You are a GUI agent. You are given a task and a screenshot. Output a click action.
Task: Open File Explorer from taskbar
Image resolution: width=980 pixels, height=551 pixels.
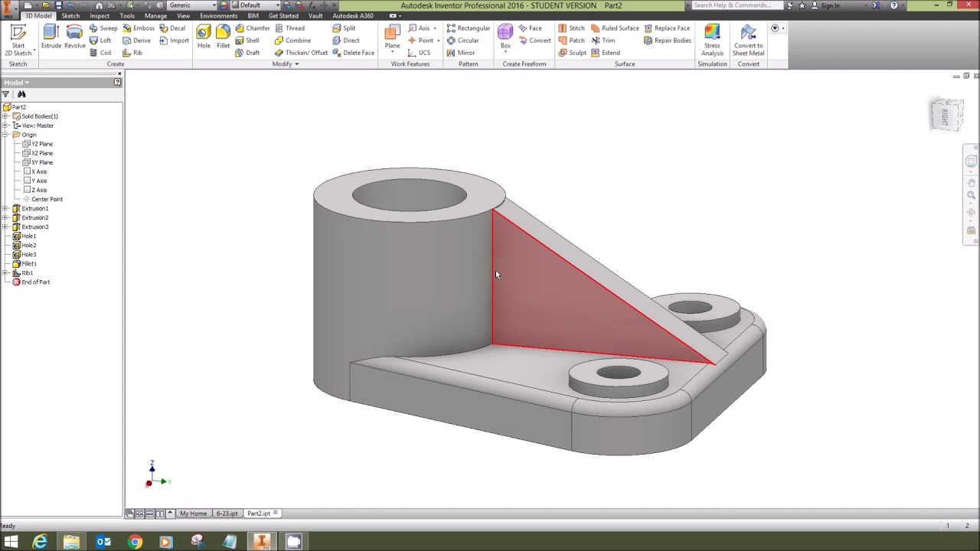click(x=71, y=542)
